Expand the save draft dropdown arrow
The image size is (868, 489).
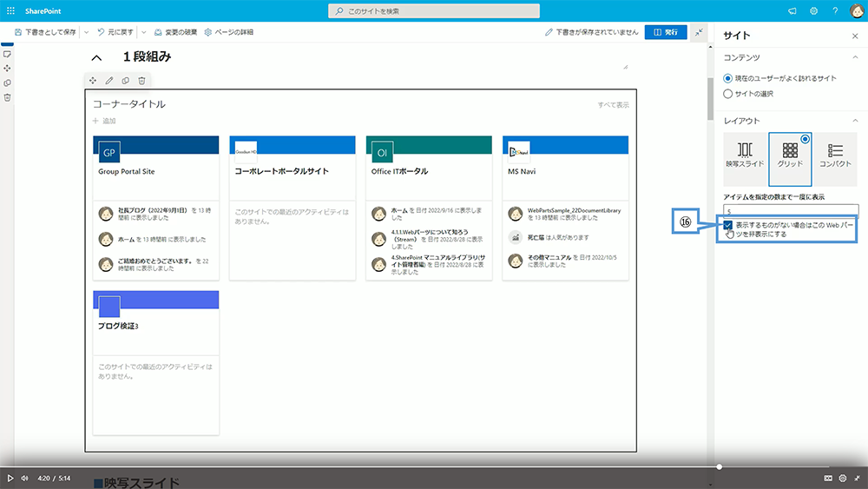(x=86, y=32)
